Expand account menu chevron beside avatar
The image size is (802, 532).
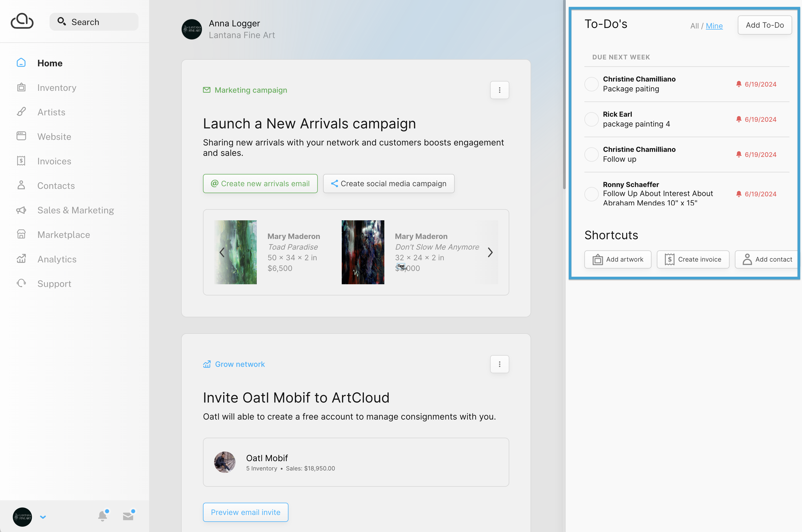pyautogui.click(x=43, y=517)
